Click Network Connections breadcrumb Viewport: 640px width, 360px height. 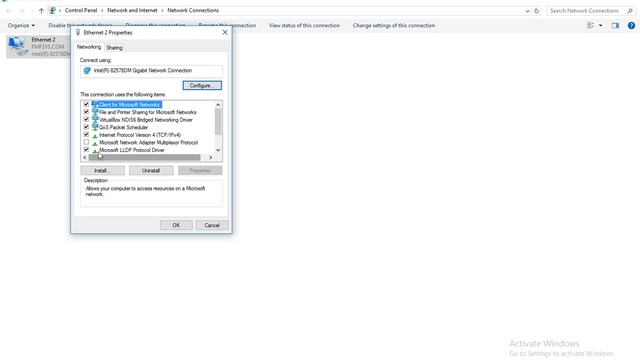tap(193, 11)
